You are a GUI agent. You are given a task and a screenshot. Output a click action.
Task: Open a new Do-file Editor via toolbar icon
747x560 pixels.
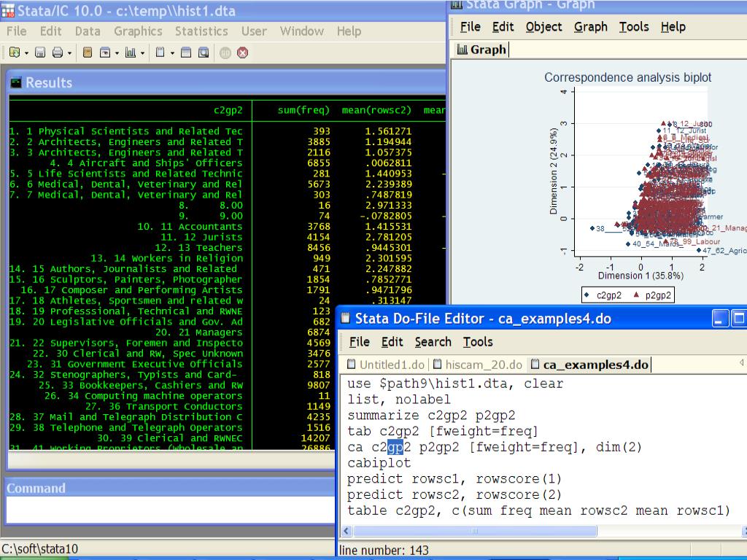coord(160,52)
